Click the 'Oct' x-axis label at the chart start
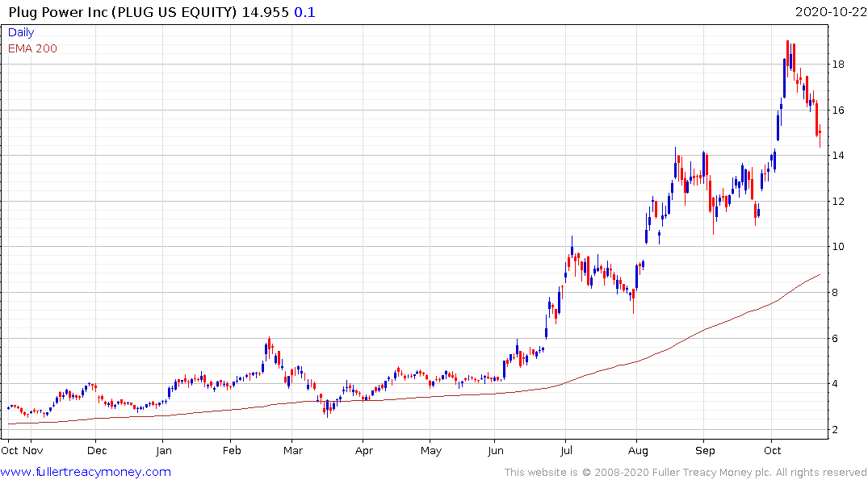The width and height of the screenshot is (868, 484). 10,451
